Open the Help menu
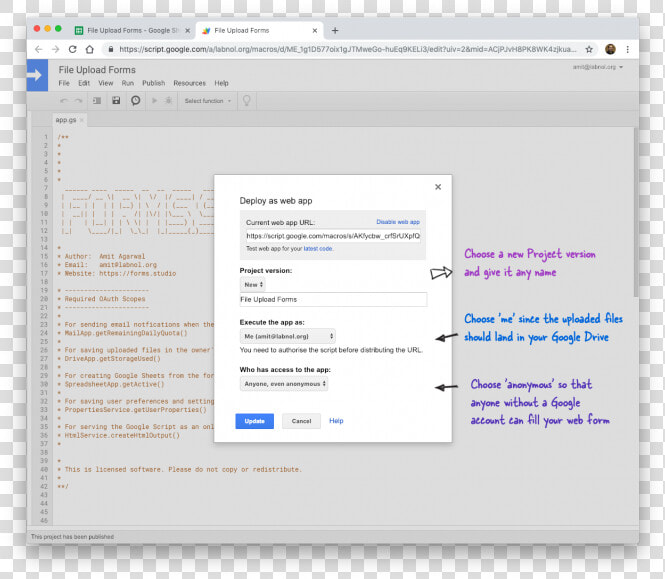Viewport: 665px width, 579px height. tap(221, 83)
